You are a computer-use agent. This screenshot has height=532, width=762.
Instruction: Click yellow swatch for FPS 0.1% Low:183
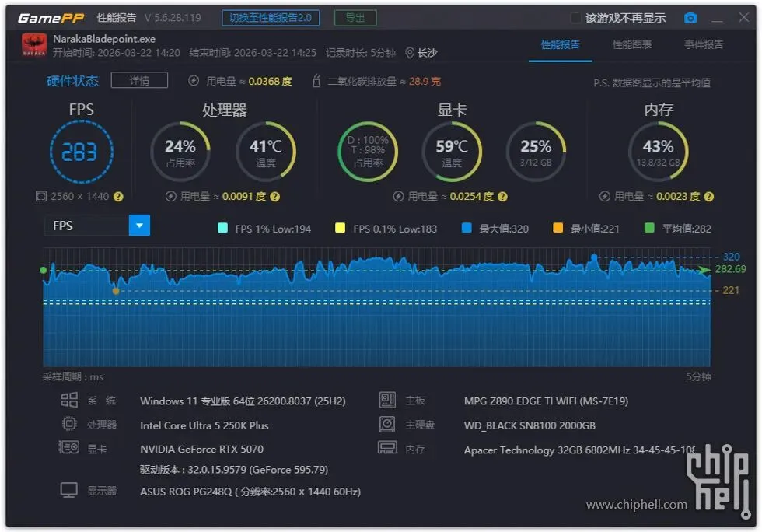tap(341, 228)
